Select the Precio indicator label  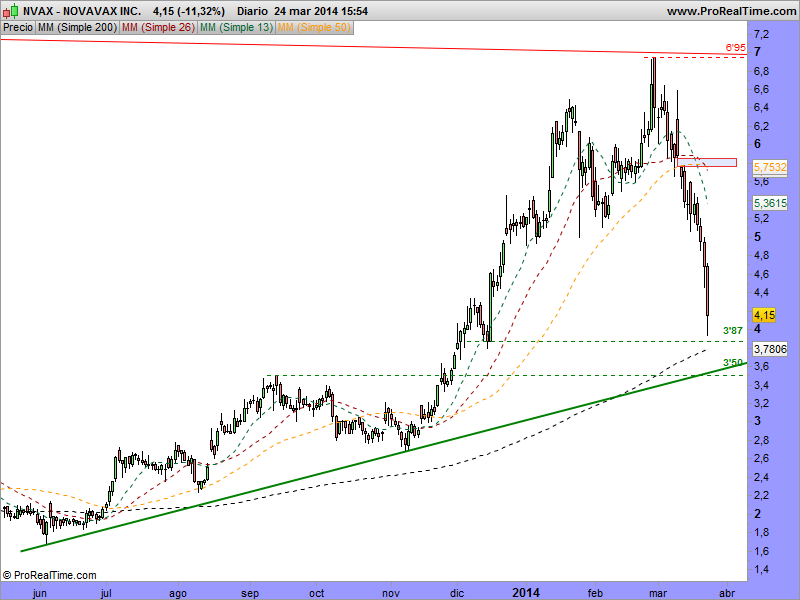pos(18,28)
